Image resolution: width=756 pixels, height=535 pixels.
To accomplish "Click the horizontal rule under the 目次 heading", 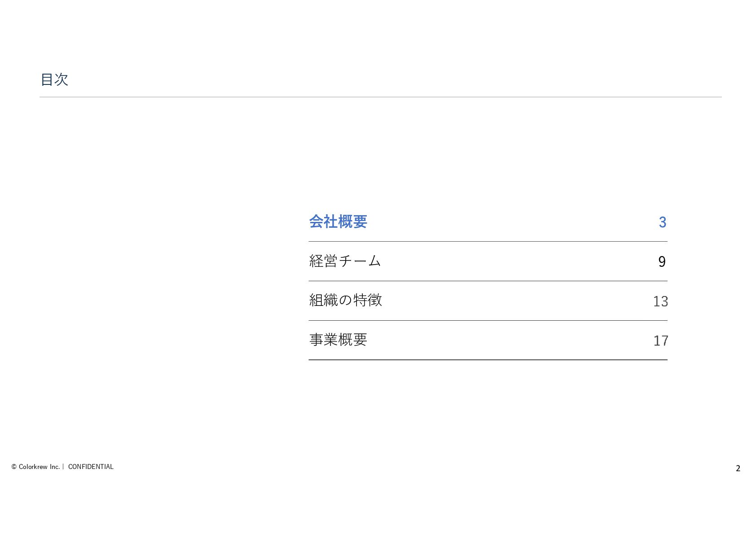I will (x=380, y=97).
